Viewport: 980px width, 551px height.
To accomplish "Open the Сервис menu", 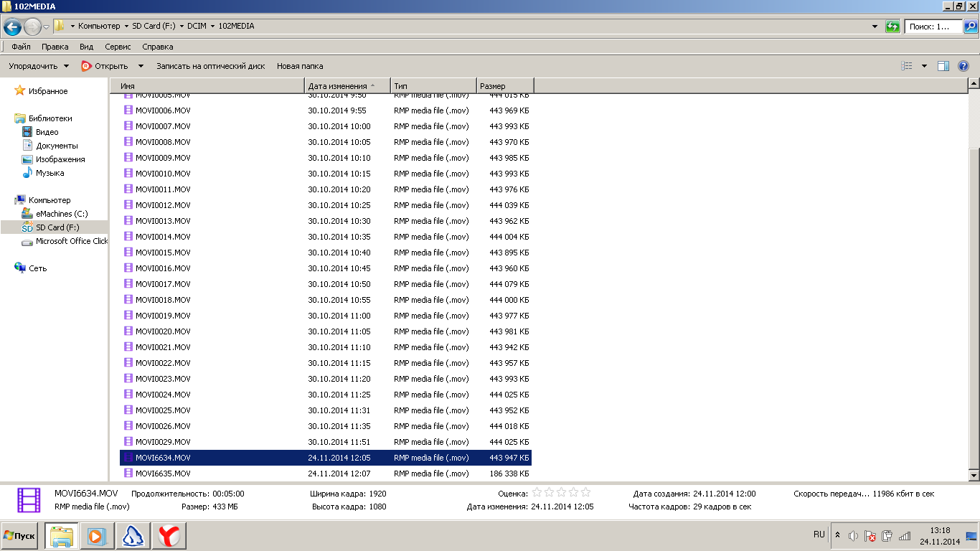I will pyautogui.click(x=118, y=47).
